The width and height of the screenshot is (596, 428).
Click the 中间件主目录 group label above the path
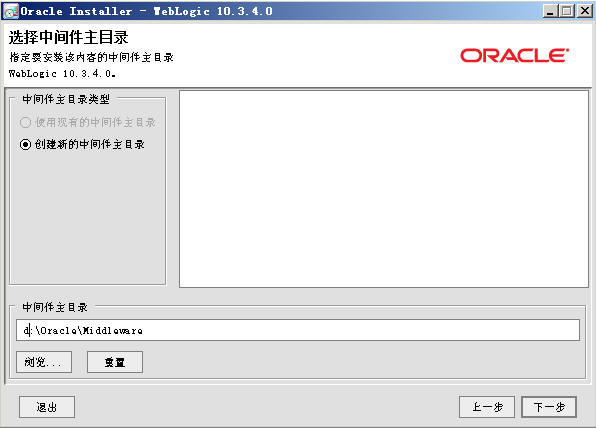(x=55, y=307)
